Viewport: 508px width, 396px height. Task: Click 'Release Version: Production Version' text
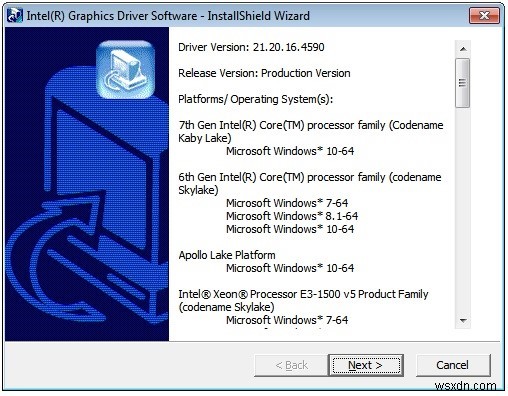(264, 73)
